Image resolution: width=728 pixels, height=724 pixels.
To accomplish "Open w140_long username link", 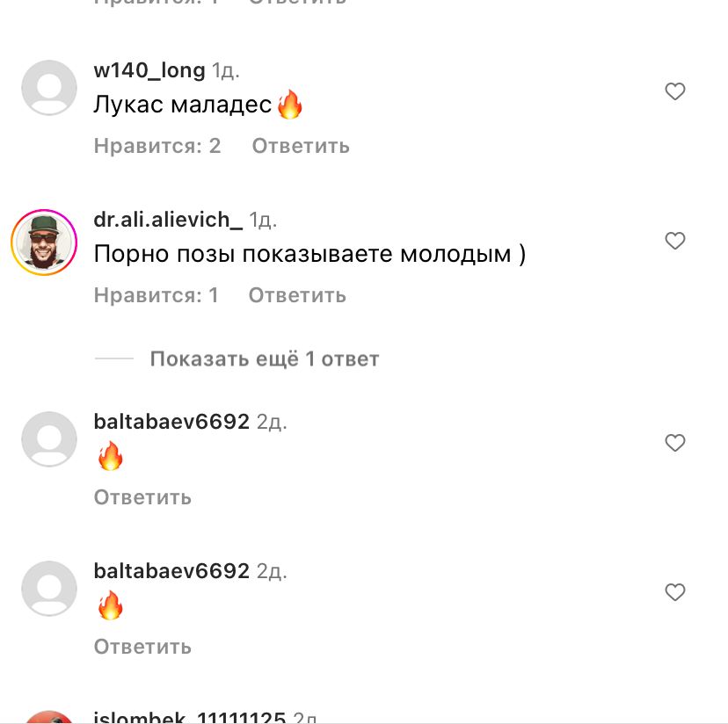I will click(x=149, y=70).
